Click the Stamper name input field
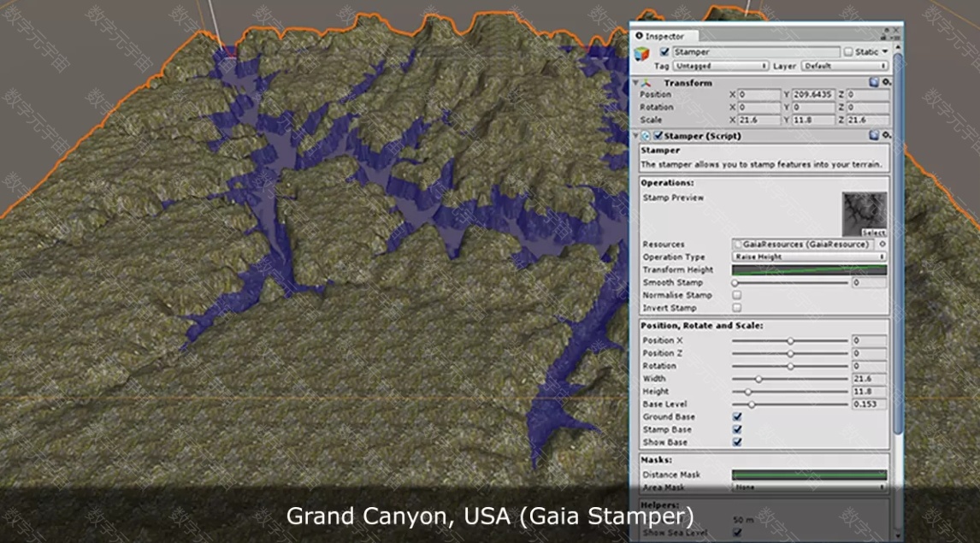 756,52
